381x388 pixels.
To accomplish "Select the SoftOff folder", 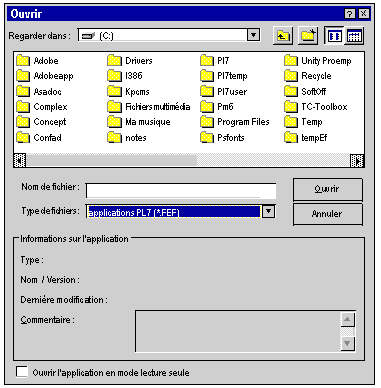I will pos(305,91).
